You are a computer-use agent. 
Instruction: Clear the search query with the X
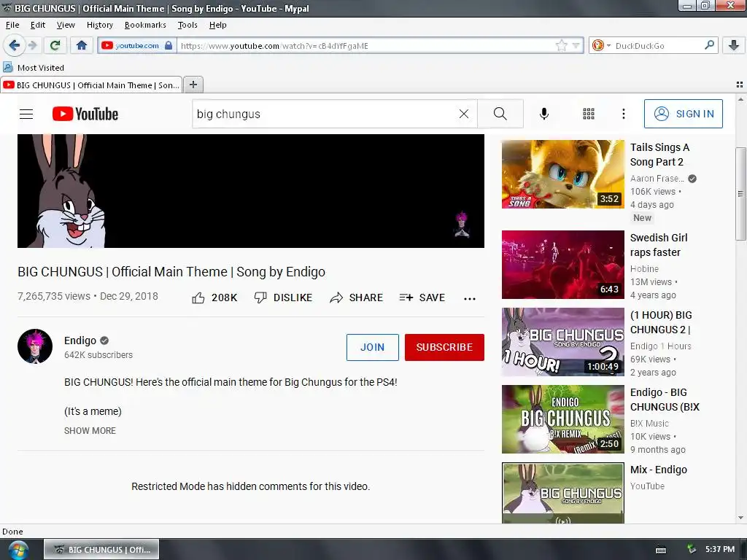tap(463, 114)
